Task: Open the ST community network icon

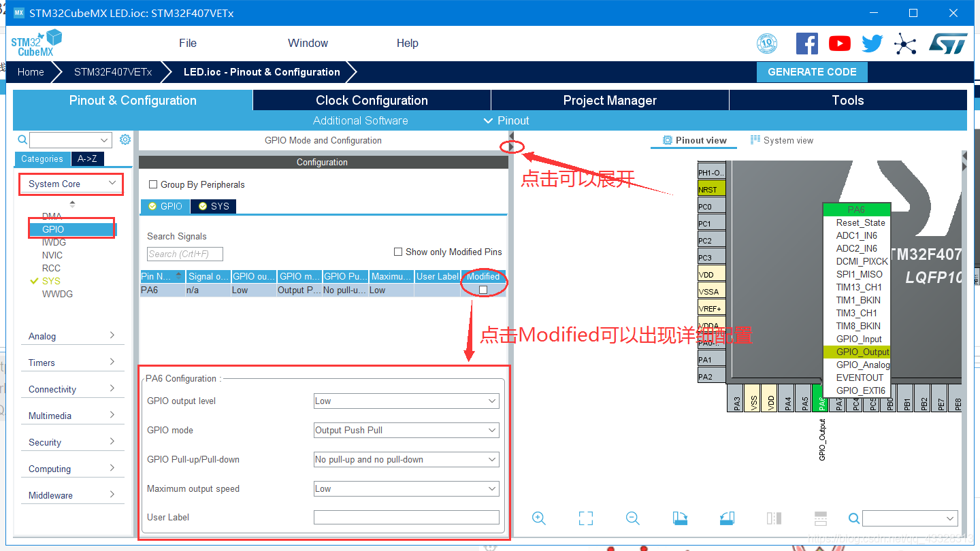Action: tap(905, 44)
